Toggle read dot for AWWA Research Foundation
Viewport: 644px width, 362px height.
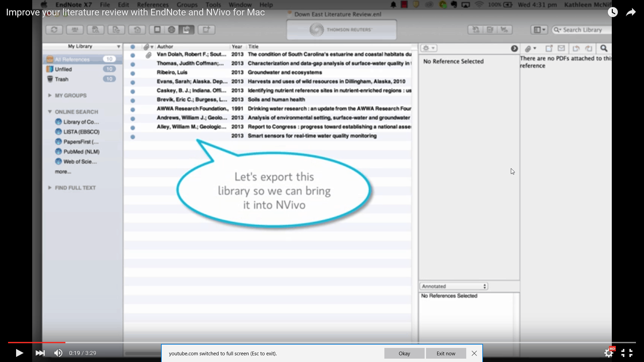tap(133, 110)
